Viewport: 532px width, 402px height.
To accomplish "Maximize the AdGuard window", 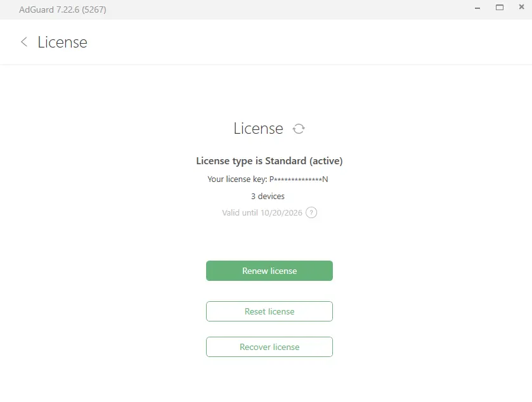I will click(x=500, y=8).
